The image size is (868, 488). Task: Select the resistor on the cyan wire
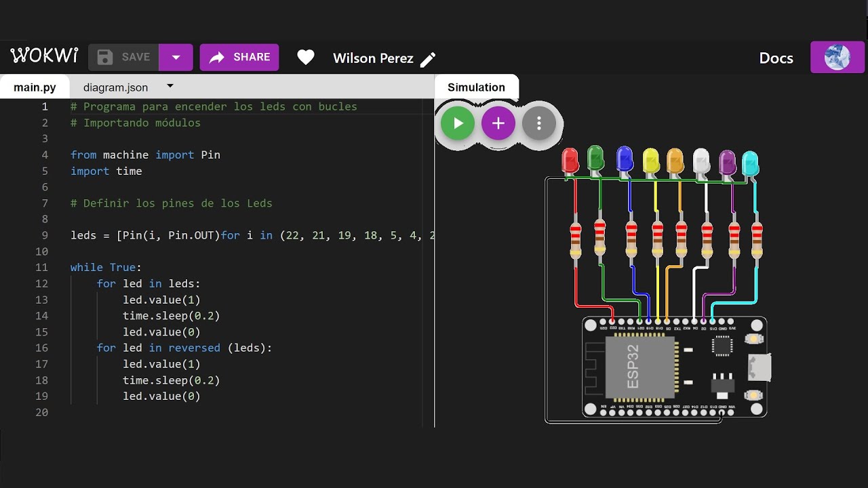tap(756, 241)
